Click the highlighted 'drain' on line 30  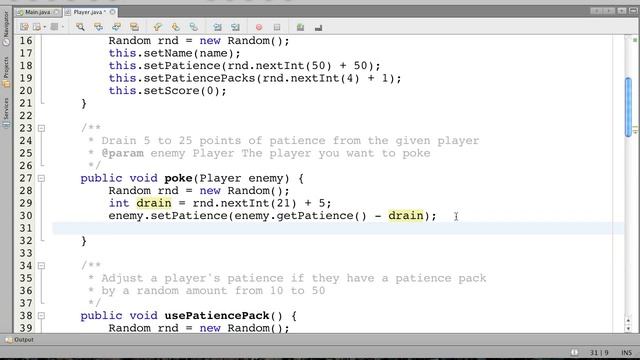[406, 216]
